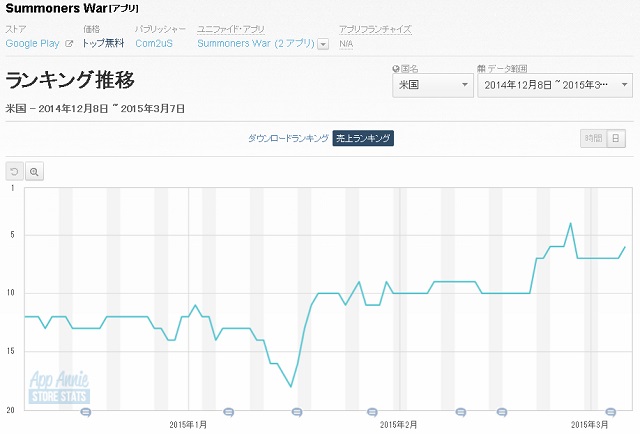Click the event bubble under the rank-18 dip
Image resolution: width=640 pixels, height=434 pixels.
[297, 412]
